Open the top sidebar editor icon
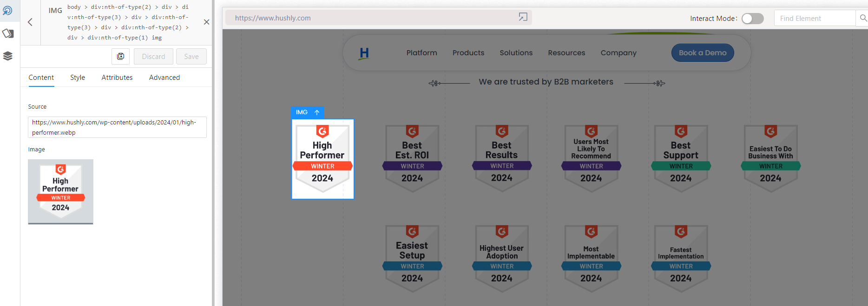This screenshot has width=868, height=306. click(8, 11)
